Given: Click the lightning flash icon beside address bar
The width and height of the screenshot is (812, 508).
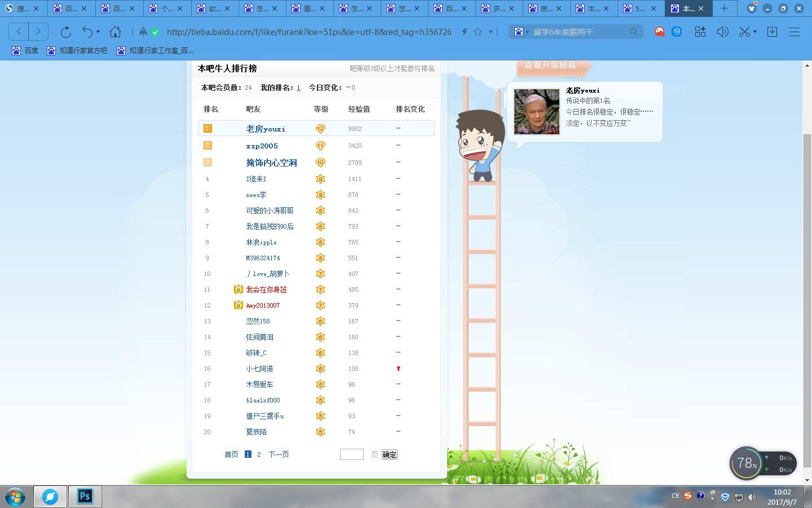Looking at the screenshot, I should (464, 32).
